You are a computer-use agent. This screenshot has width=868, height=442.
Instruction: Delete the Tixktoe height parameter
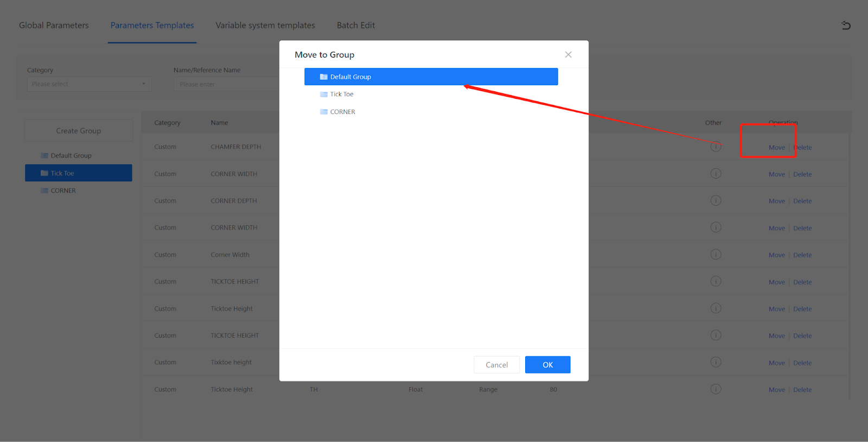point(802,363)
